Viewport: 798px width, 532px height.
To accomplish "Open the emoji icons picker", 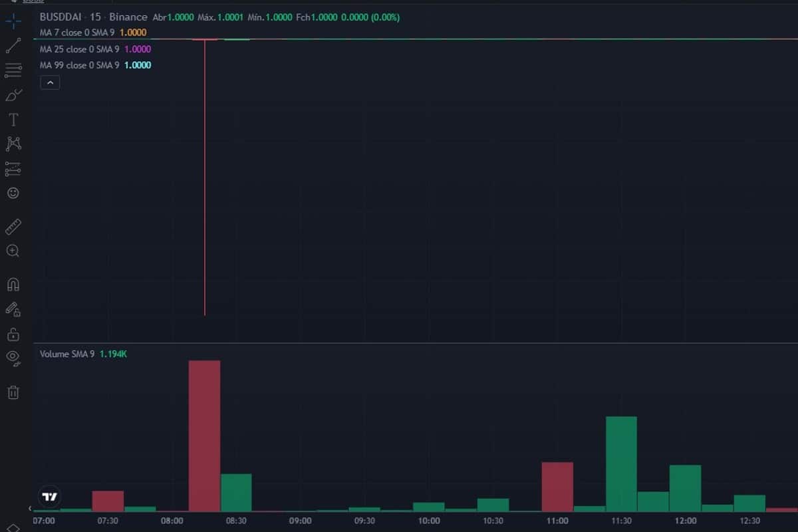I will pos(13,193).
